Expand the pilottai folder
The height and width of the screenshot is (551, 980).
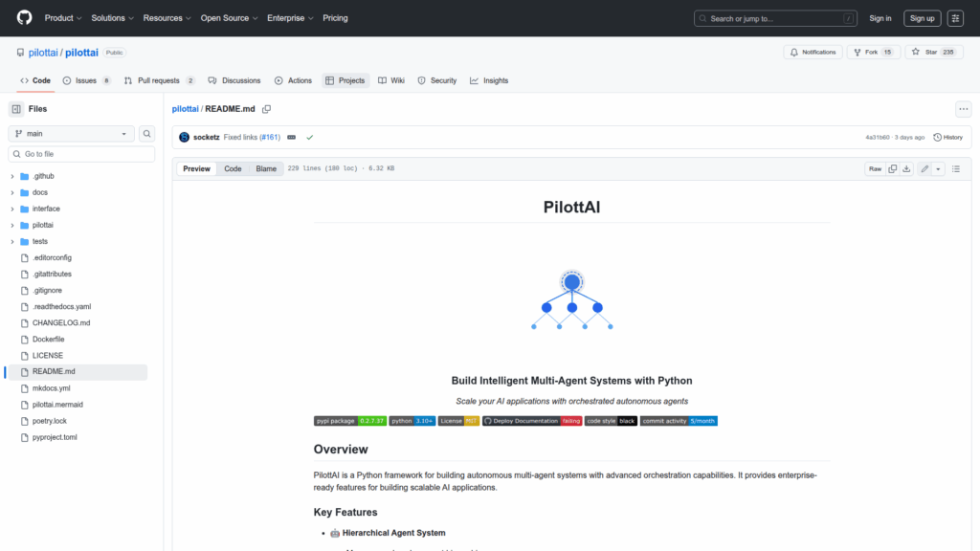(x=12, y=225)
